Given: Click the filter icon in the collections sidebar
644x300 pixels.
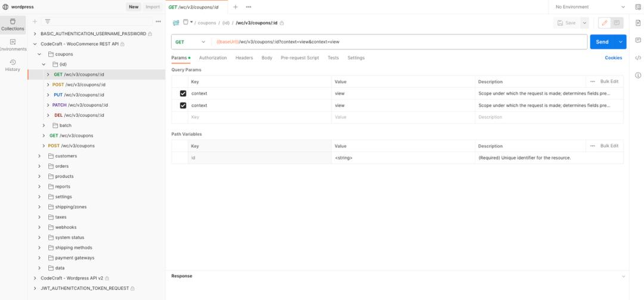Looking at the screenshot, I should (x=48, y=21).
